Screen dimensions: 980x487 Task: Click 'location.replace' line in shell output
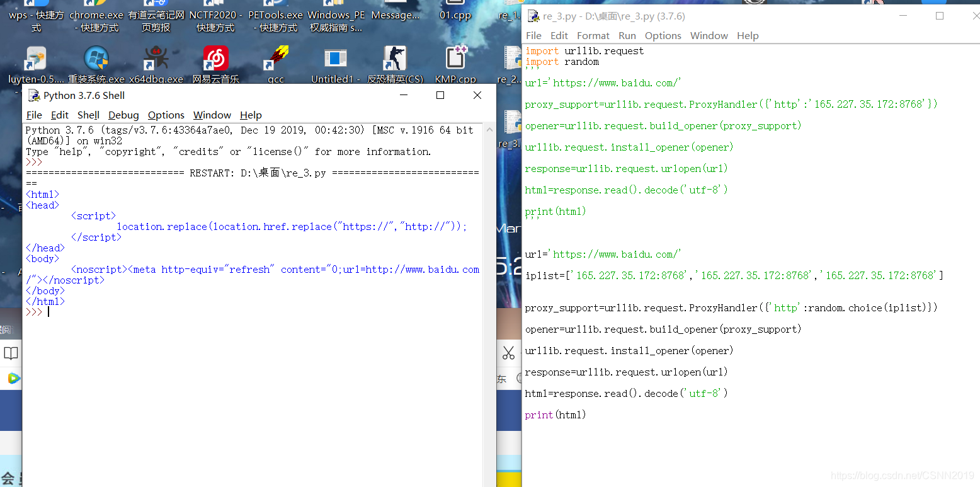coord(292,226)
